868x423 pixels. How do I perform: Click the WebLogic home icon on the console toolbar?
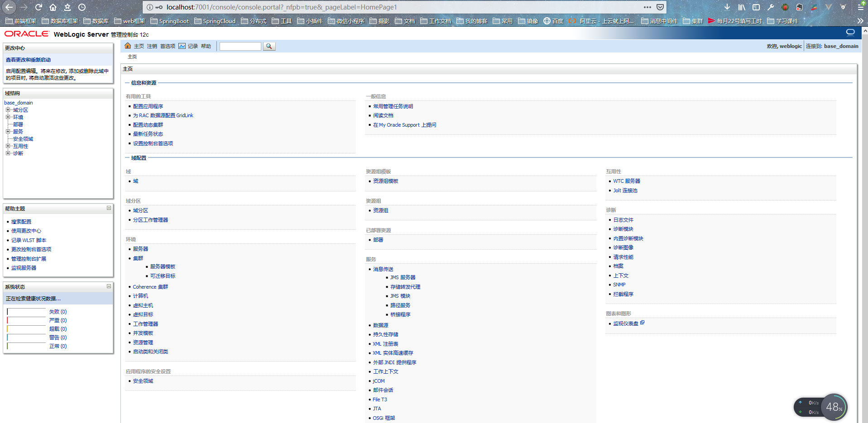128,46
